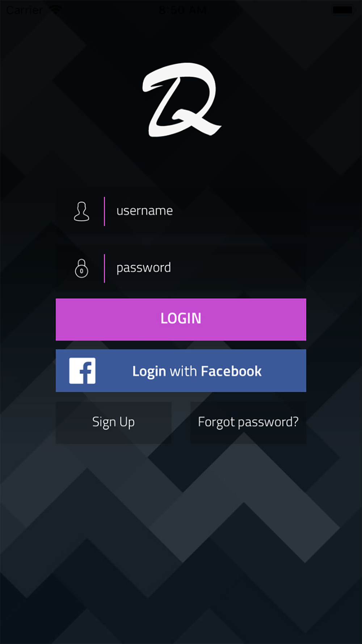Tap the 8:50 AM clock in status bar
Screen dimensions: 362x644
coord(183,10)
